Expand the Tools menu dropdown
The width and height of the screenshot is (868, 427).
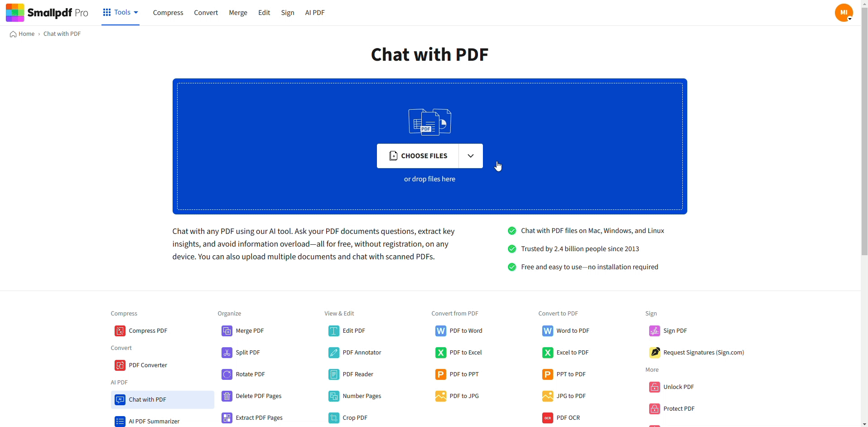pos(121,13)
